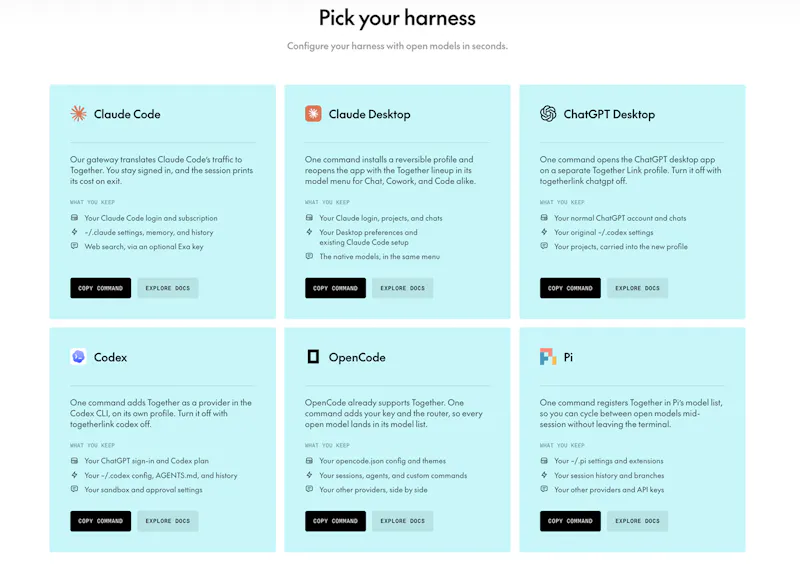This screenshot has height=586, width=800.
Task: Click the ChatGPT Desktop knot logo icon
Action: pyautogui.click(x=548, y=113)
